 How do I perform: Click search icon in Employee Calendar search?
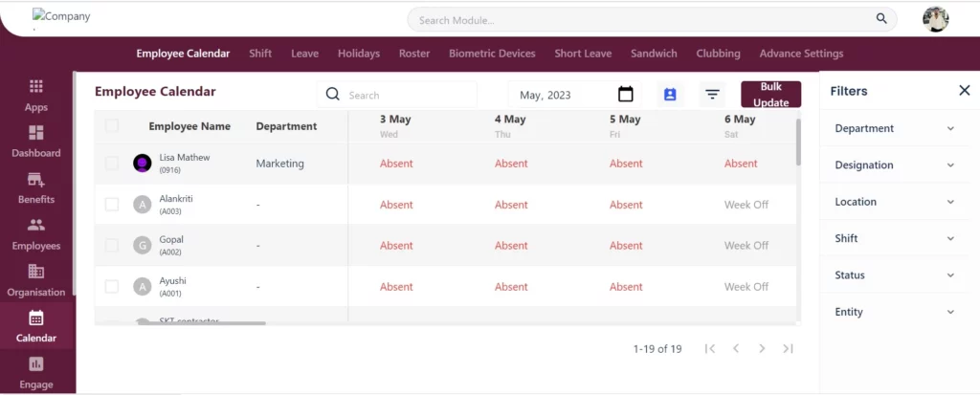(333, 95)
